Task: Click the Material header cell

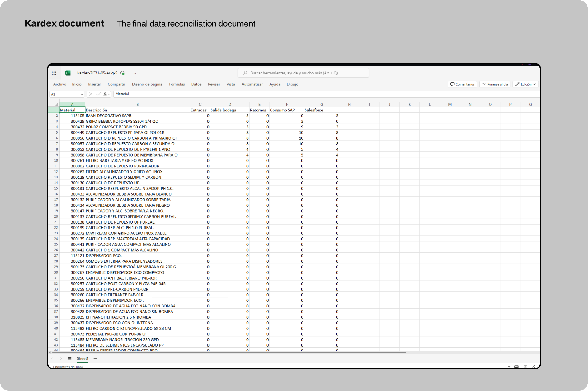Action: [x=72, y=110]
